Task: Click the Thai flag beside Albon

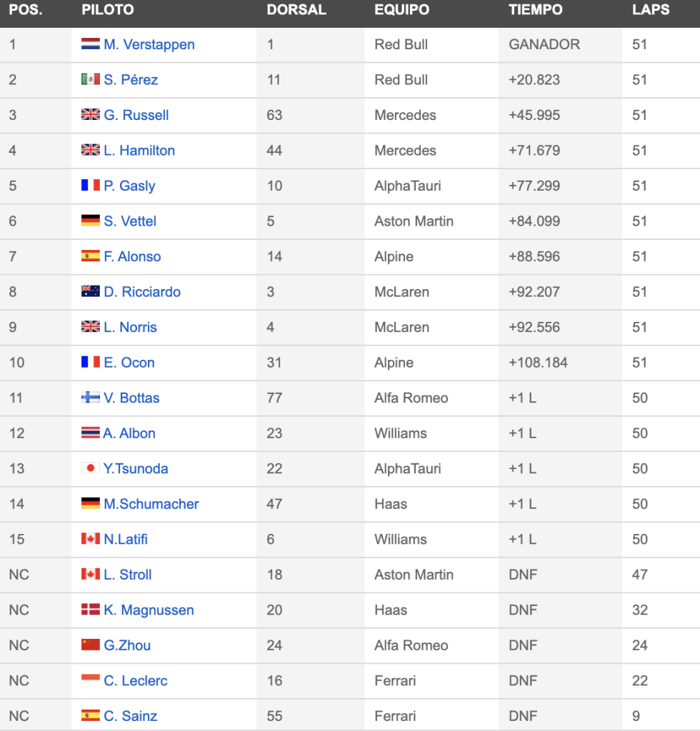Action: pyautogui.click(x=91, y=433)
